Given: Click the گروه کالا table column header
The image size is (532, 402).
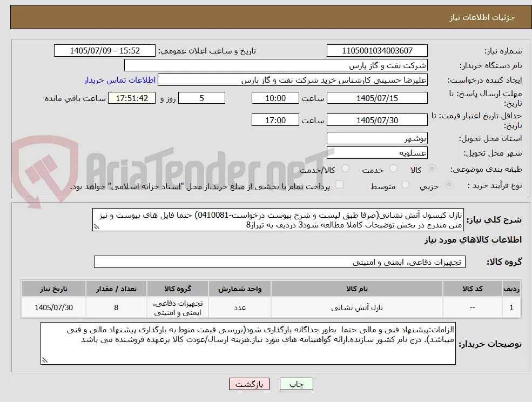Looking at the screenshot, I should click(x=178, y=289).
